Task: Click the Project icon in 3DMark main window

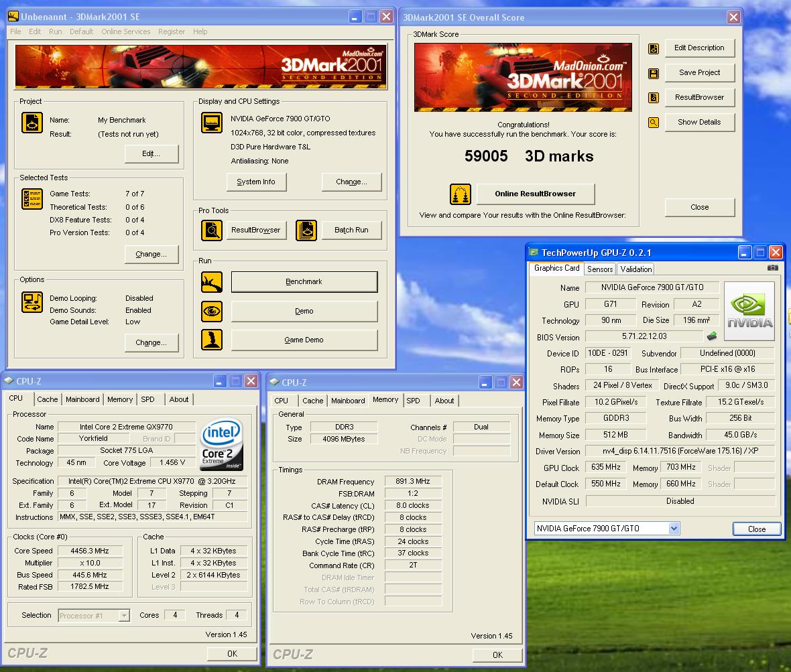Action: click(x=32, y=123)
